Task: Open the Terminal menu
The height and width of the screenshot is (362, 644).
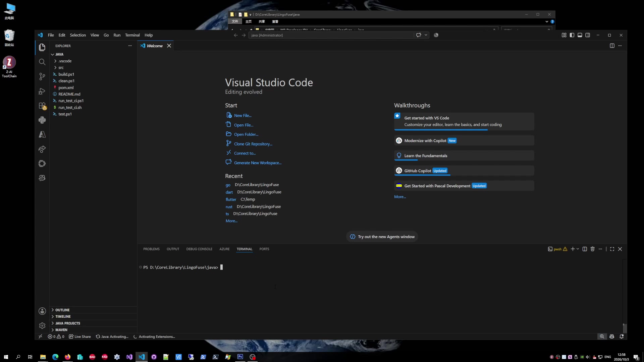Action: tap(132, 35)
